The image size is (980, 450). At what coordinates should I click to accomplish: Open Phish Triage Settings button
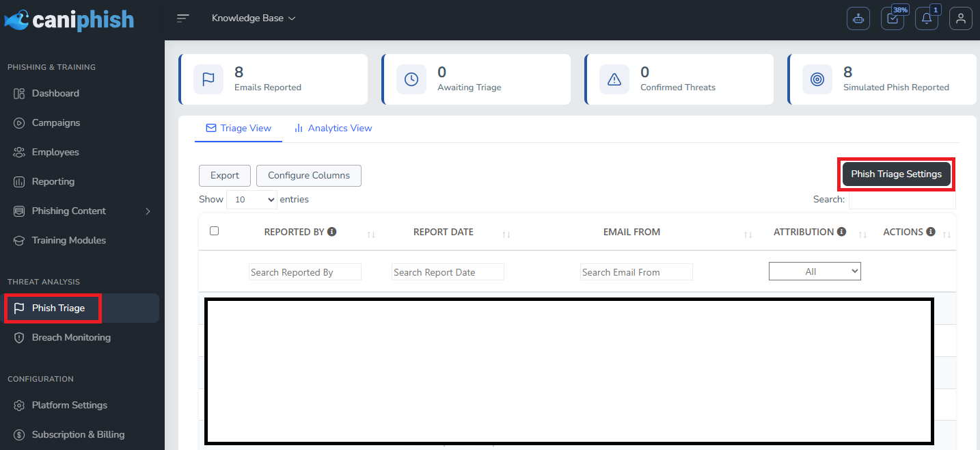coord(896,174)
